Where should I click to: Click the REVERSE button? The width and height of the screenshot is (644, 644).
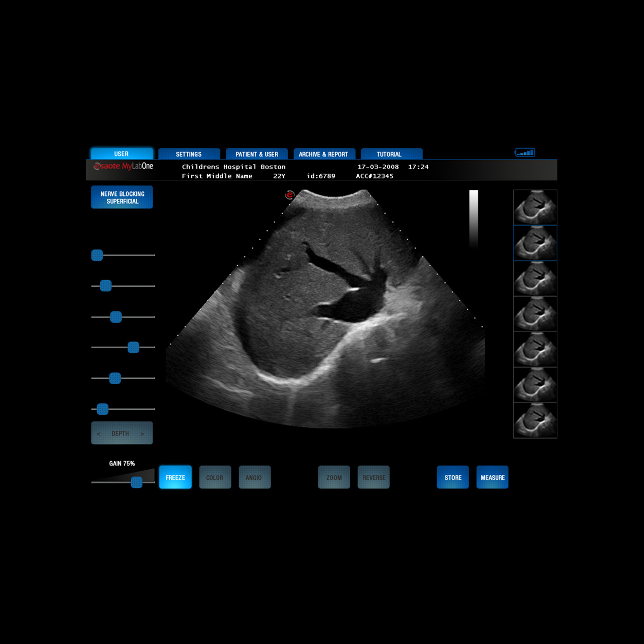pyautogui.click(x=374, y=477)
